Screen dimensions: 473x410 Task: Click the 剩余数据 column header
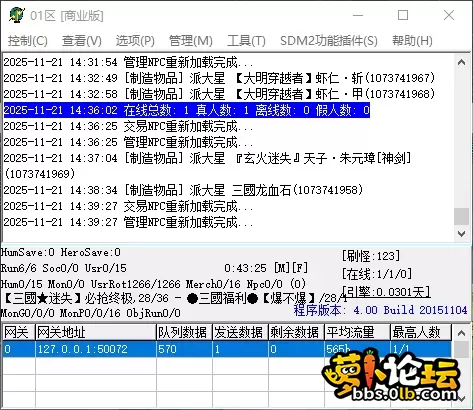tap(296, 332)
